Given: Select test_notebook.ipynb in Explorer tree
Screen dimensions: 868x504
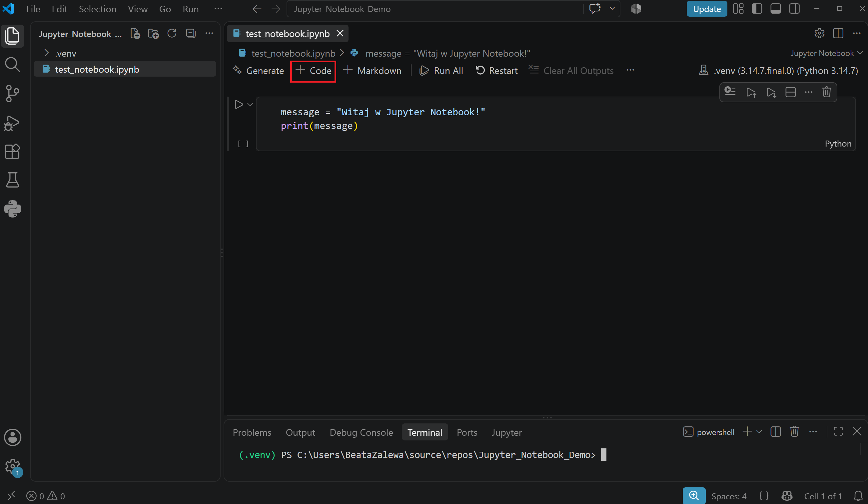Looking at the screenshot, I should 125,69.
